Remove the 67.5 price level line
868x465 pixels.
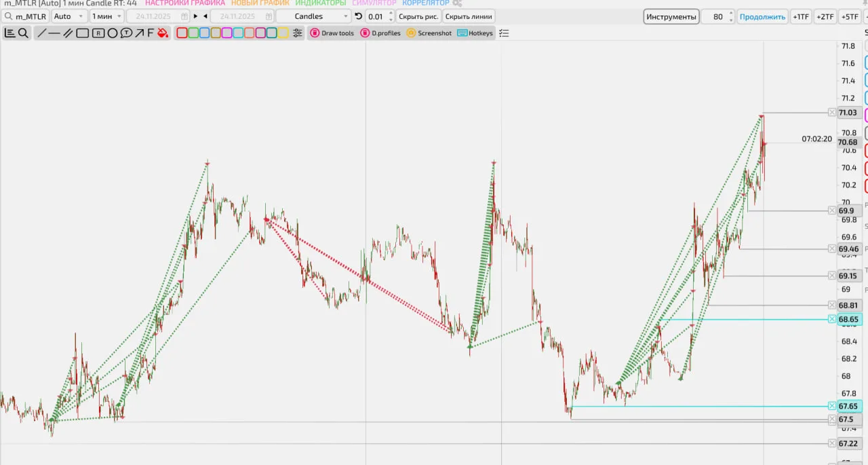pos(832,420)
